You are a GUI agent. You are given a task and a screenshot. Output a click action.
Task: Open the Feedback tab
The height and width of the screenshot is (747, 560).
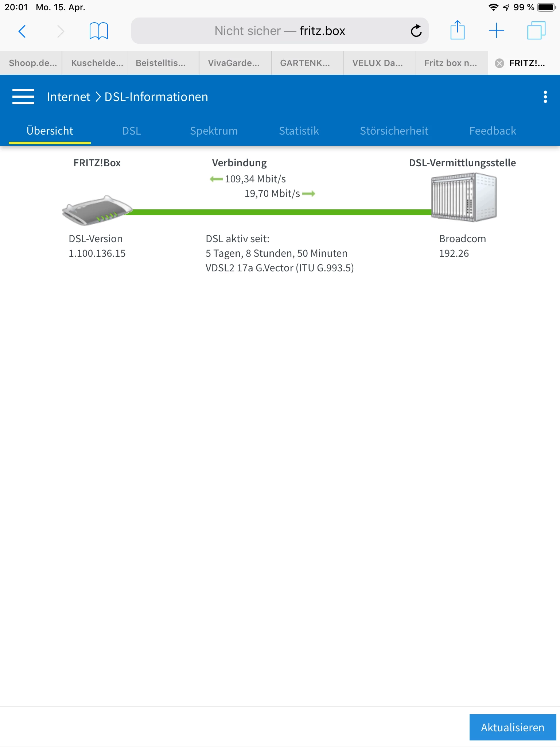pyautogui.click(x=493, y=131)
